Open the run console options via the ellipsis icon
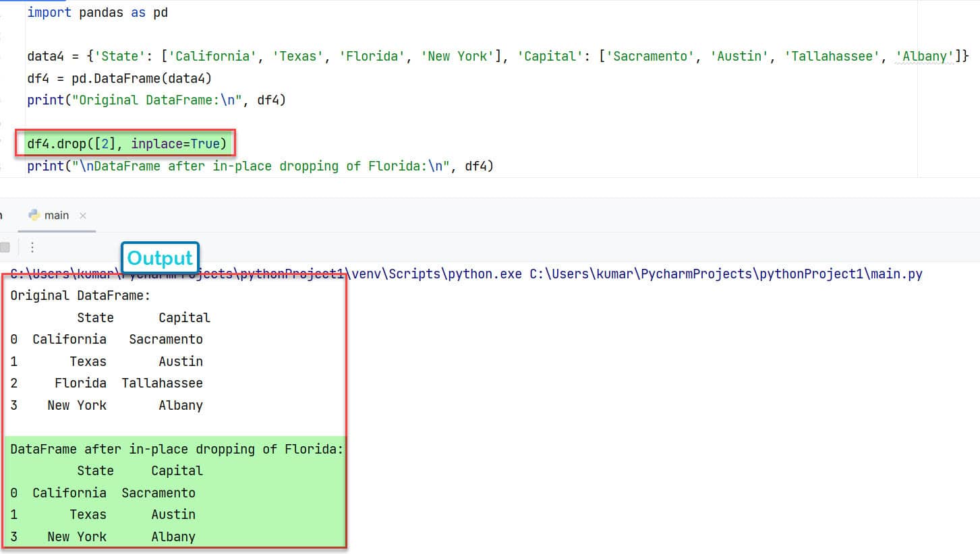 click(32, 247)
